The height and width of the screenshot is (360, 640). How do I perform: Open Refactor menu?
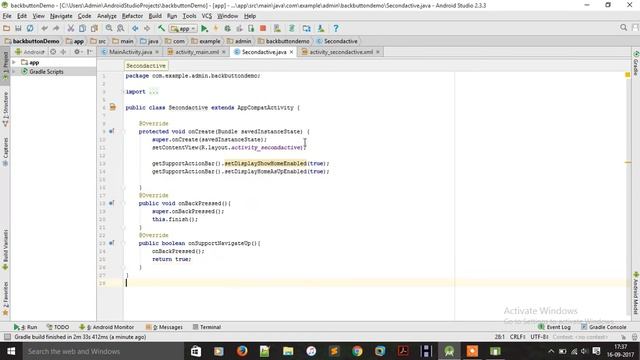click(132, 16)
